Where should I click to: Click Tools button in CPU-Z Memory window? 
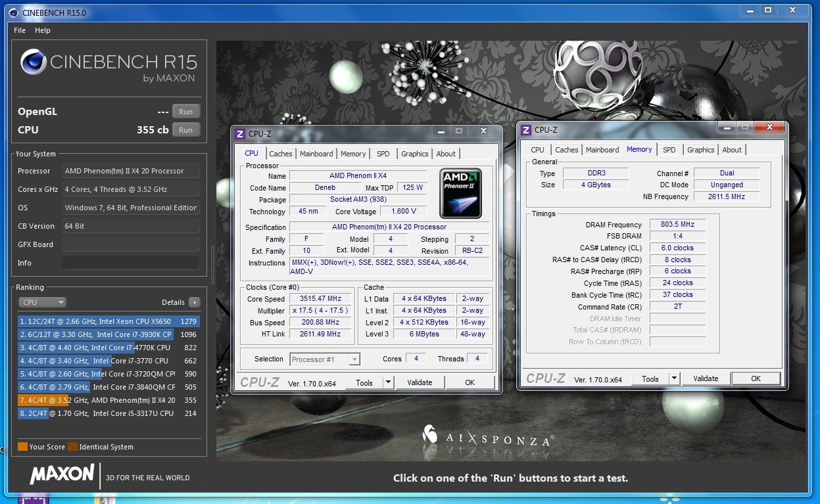coord(650,378)
